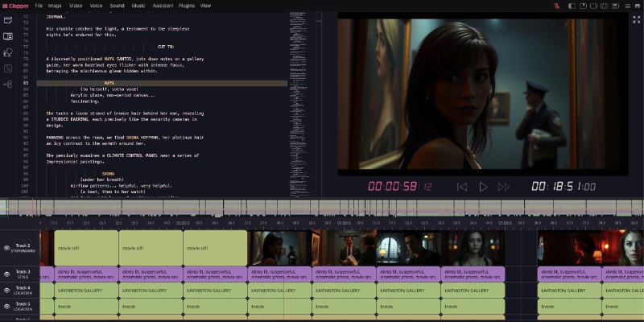Click the MAYA character line in script
644x322 pixels.
109,83
